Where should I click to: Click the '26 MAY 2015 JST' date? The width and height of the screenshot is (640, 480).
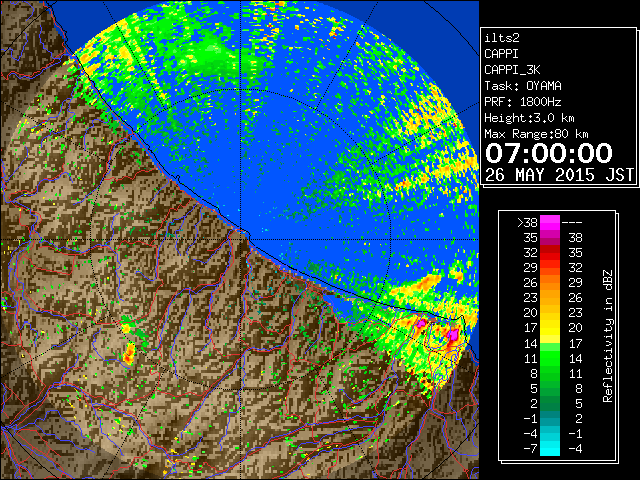tap(560, 175)
